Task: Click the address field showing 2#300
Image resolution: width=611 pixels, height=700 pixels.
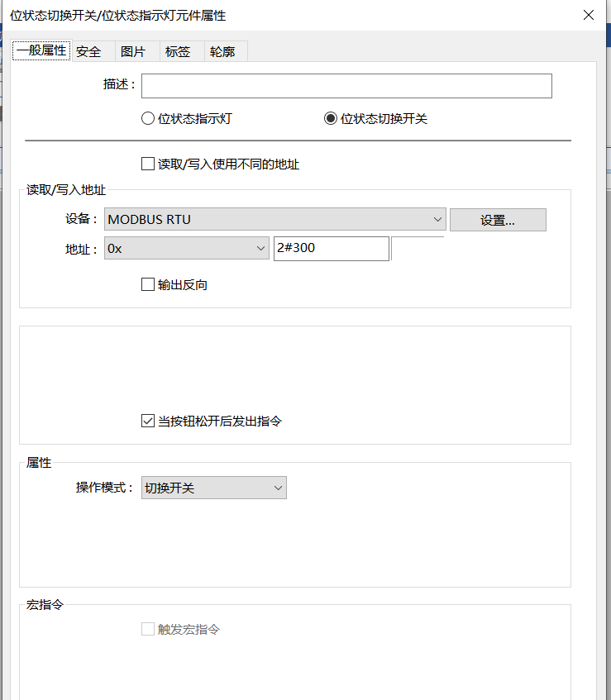Action: (x=331, y=249)
